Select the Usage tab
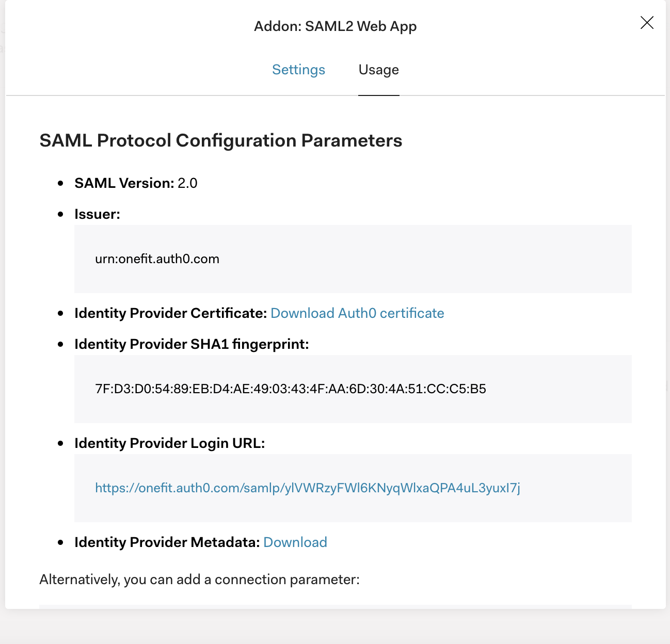670x644 pixels. 378,70
